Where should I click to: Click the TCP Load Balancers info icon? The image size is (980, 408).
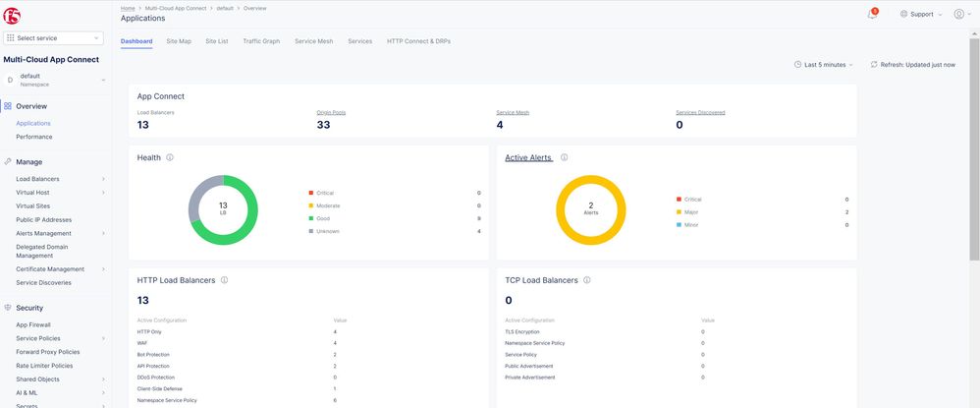[x=587, y=280]
